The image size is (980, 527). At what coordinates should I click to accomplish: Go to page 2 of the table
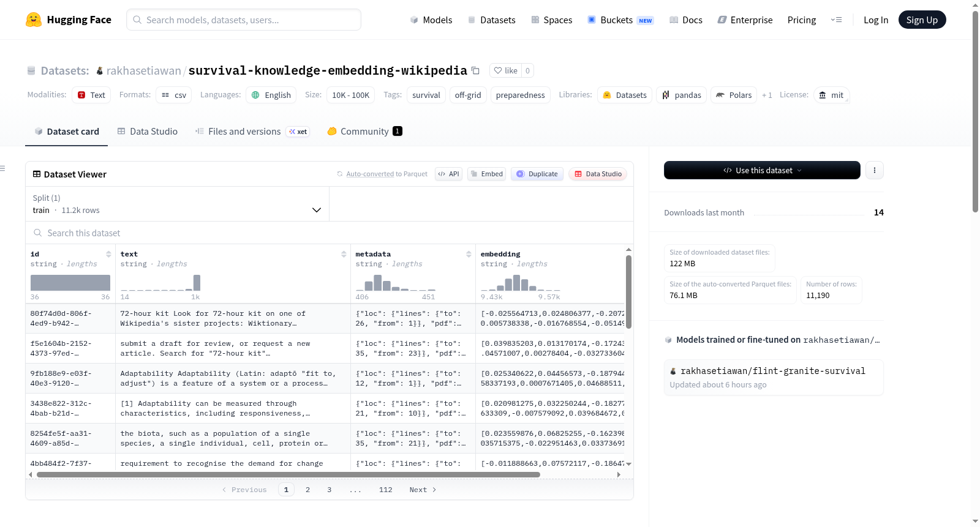[307, 490]
